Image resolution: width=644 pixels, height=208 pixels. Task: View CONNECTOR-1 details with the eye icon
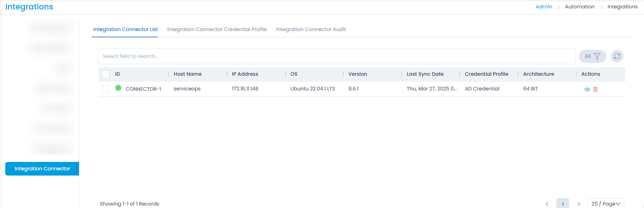point(587,89)
